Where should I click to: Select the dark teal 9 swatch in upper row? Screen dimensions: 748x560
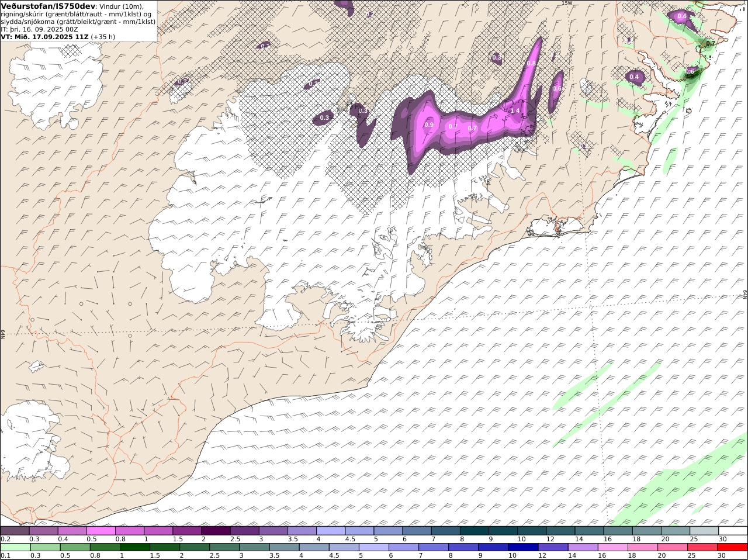503,531
